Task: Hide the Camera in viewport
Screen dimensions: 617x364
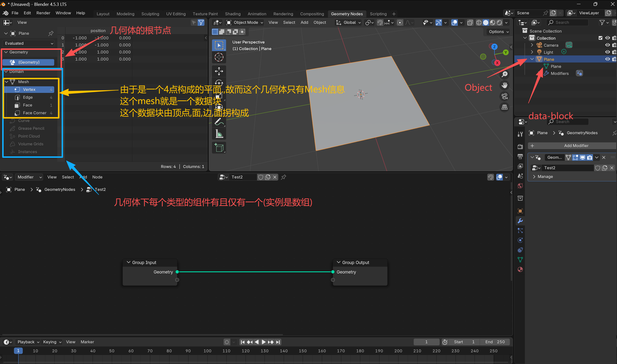Action: coord(607,45)
